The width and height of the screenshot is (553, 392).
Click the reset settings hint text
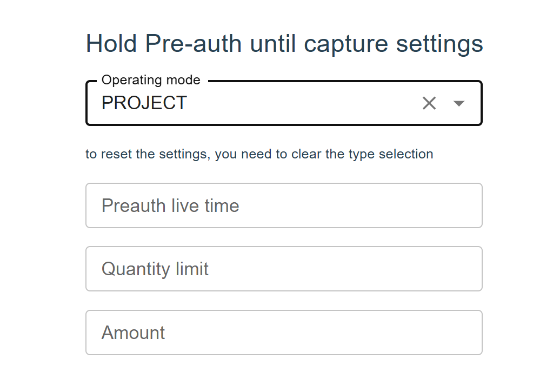click(x=259, y=154)
